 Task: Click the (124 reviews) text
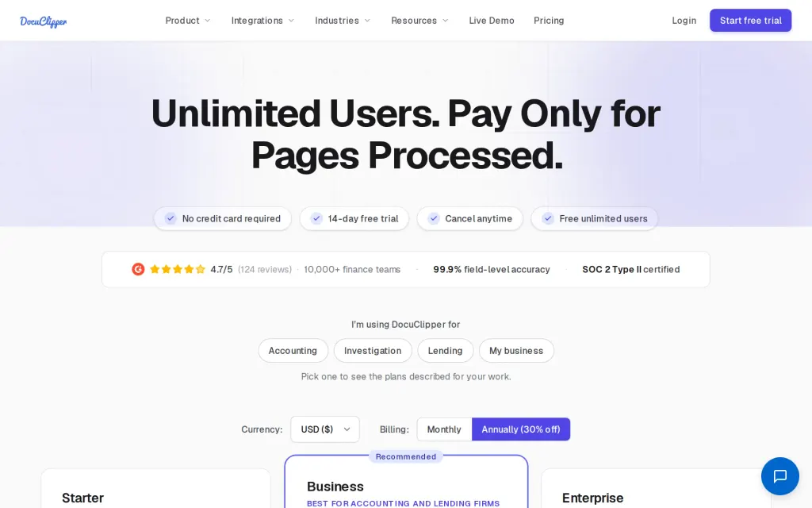point(265,270)
